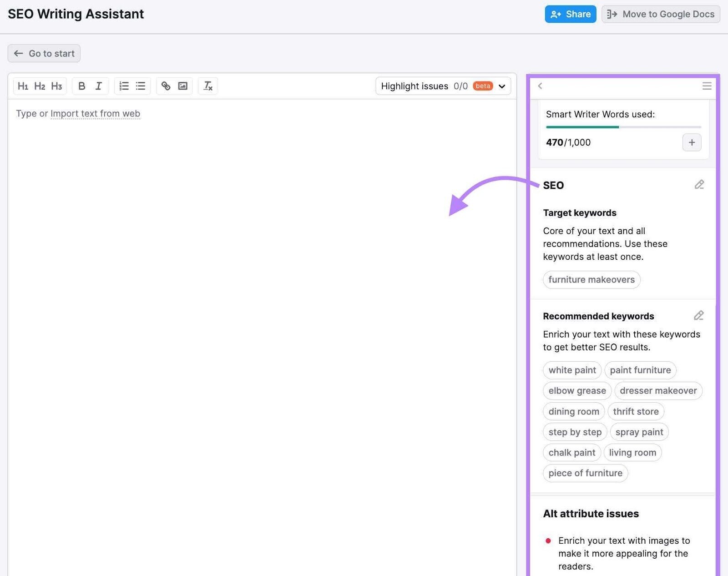Screen dimensions: 728x576
Task: Open the Highlight issues dropdown
Action: pos(501,86)
